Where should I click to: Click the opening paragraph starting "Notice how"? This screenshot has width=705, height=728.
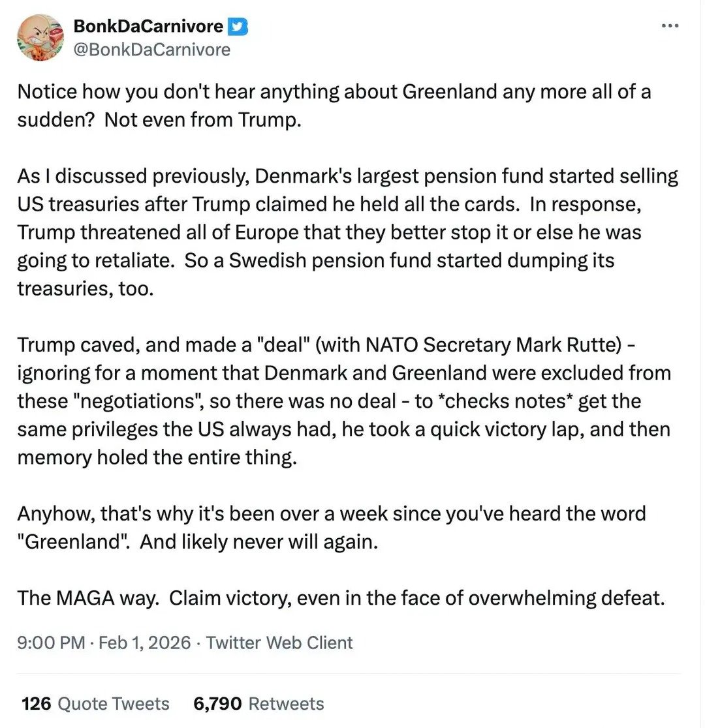[x=334, y=106]
